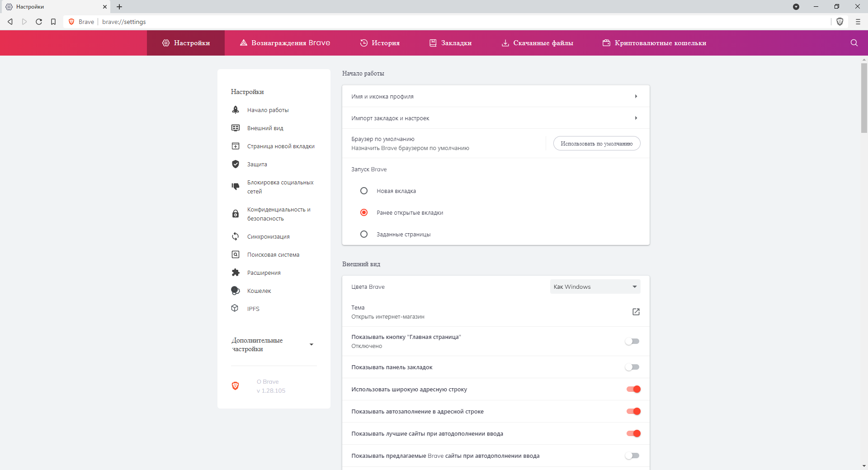Toggle Показывать предлагаемые Brave сайты switch
Image resolution: width=868 pixels, height=470 pixels.
point(632,456)
